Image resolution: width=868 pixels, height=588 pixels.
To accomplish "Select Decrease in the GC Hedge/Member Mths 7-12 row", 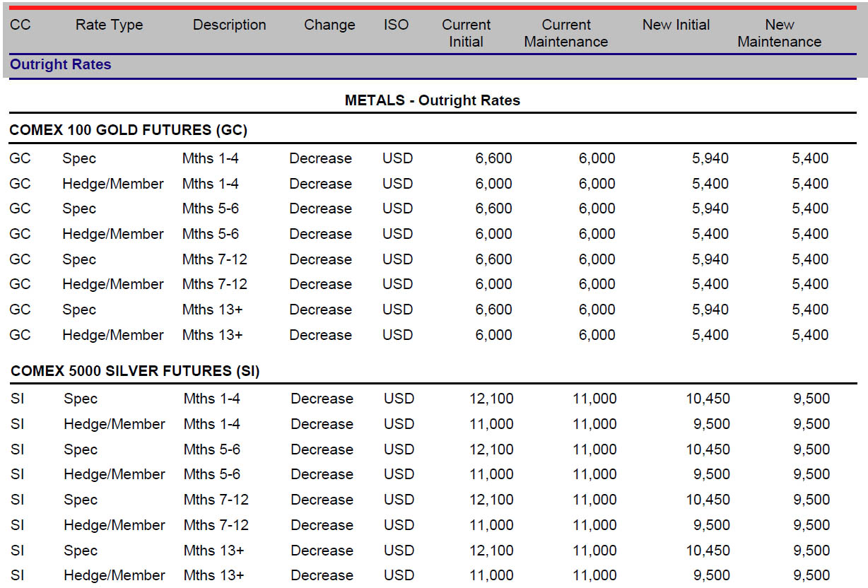I will point(320,284).
